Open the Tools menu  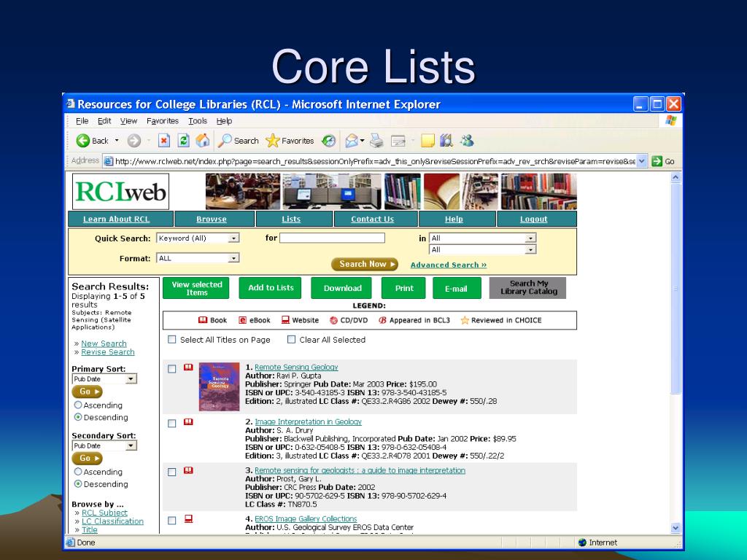coord(198,121)
